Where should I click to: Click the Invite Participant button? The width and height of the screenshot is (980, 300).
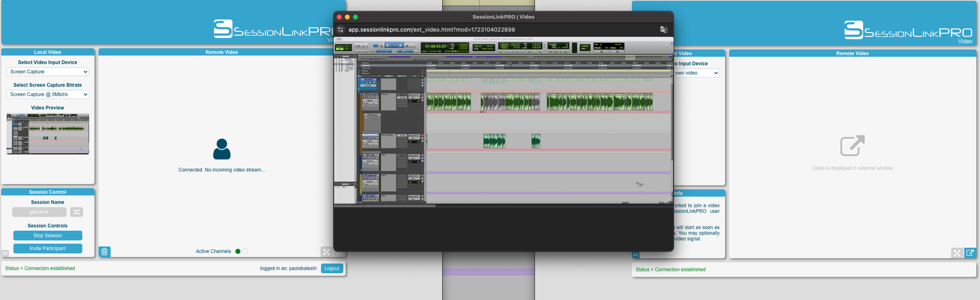(x=48, y=248)
